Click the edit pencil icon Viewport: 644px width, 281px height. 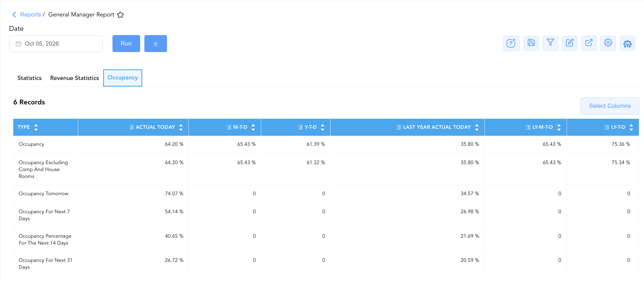[x=570, y=43]
